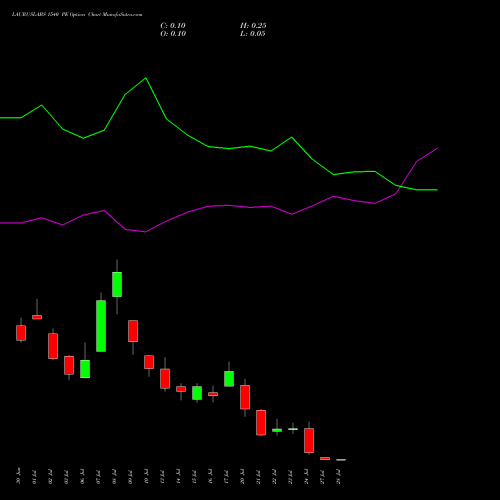Select the green candlestick for 17 Jul

(229, 379)
